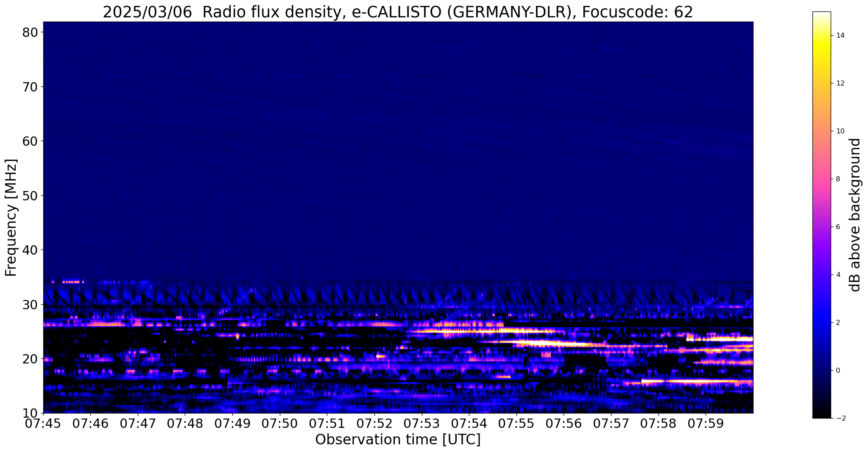Click the 'dB above background' colorbar label

click(x=855, y=215)
